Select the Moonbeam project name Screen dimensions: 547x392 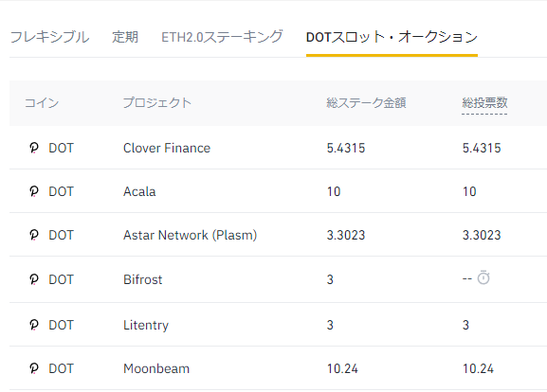pos(156,368)
